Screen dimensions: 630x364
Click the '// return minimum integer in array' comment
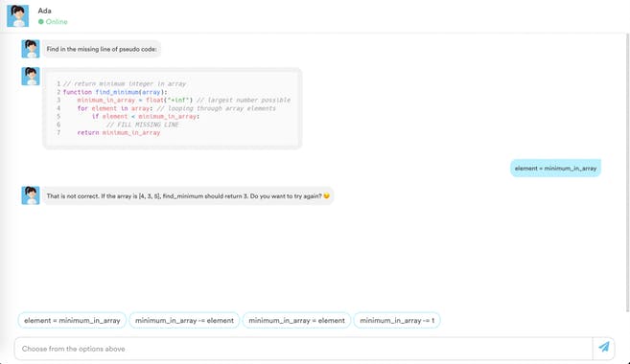click(x=125, y=84)
